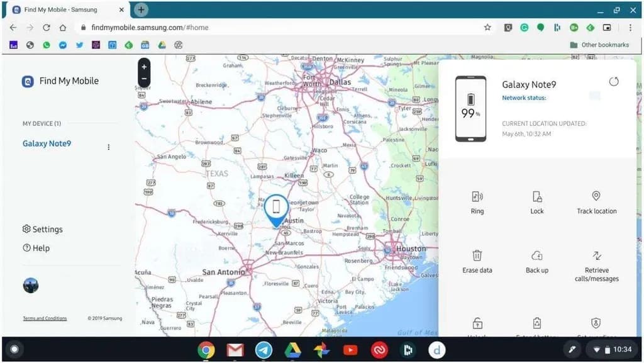Open Chrome's three-dot browser menu

tap(630, 28)
